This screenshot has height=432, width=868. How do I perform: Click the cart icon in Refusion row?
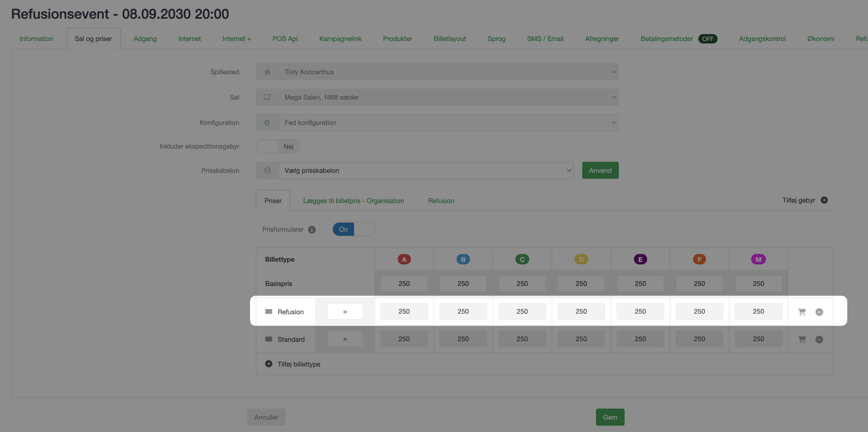click(x=802, y=312)
